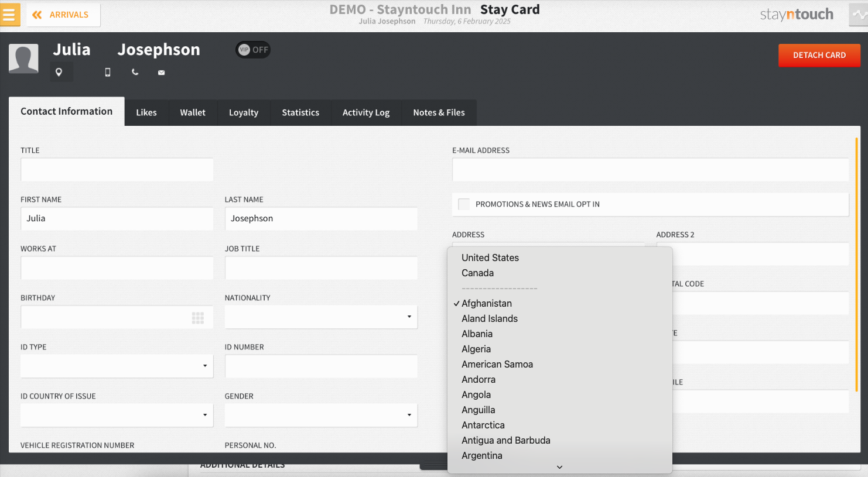The width and height of the screenshot is (868, 477).
Task: Click the orange vertical scrollbar on the right
Action: (856, 265)
